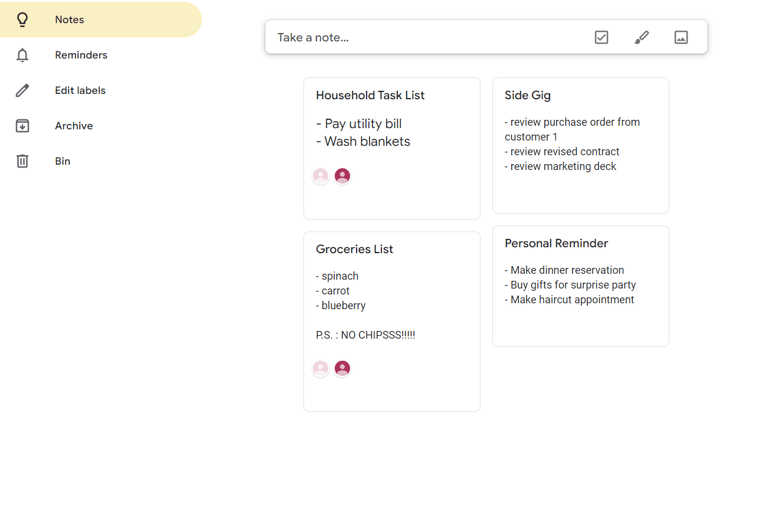768x512 pixels.
Task: Select Edit labels in the sidebar
Action: click(x=80, y=91)
